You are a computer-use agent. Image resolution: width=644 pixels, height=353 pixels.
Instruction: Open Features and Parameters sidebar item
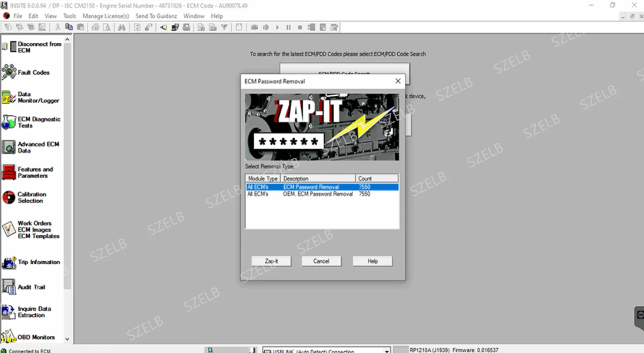pyautogui.click(x=27, y=173)
